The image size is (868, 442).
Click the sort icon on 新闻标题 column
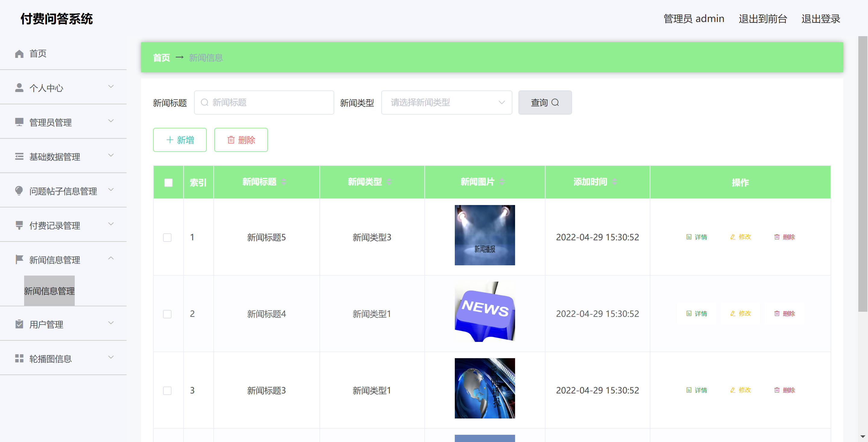[x=283, y=182]
